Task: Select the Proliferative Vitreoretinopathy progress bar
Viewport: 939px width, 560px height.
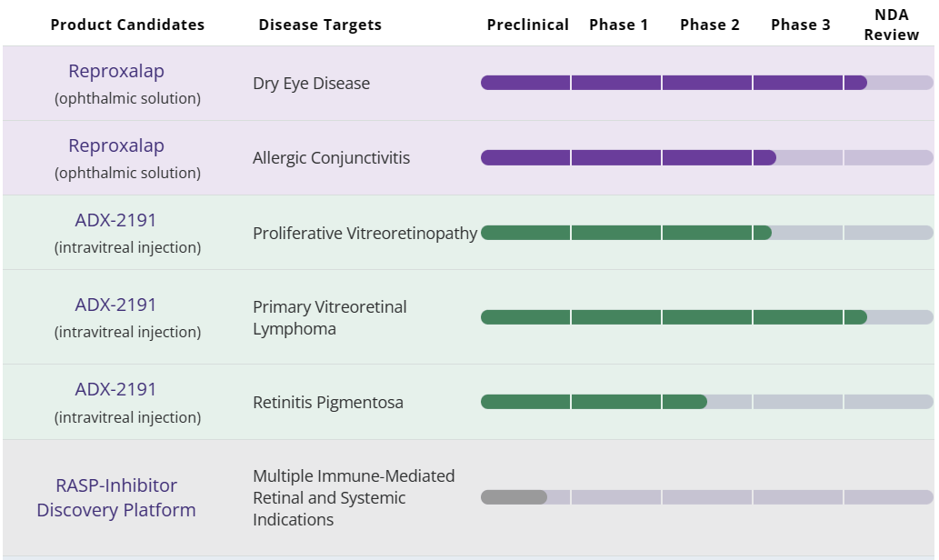Action: pyautogui.click(x=626, y=233)
